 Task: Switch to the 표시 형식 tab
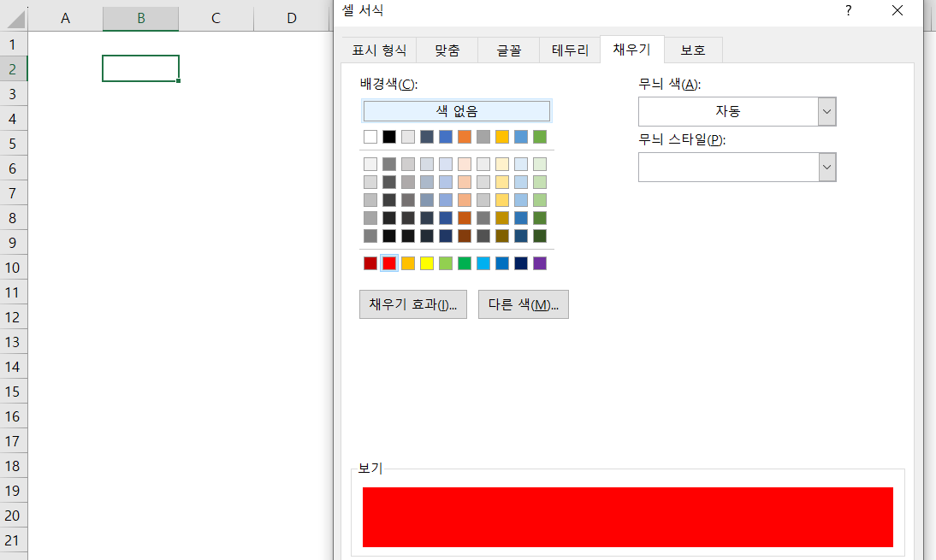pos(379,50)
